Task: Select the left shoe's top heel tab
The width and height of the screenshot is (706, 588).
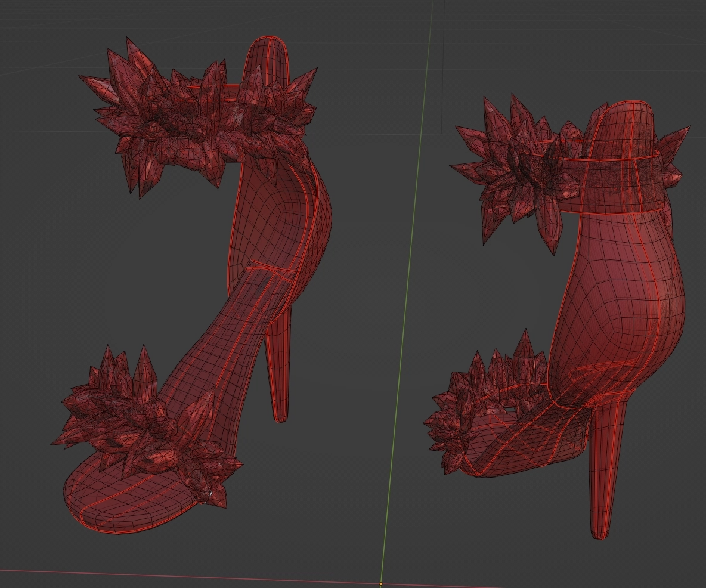Action: click(268, 60)
